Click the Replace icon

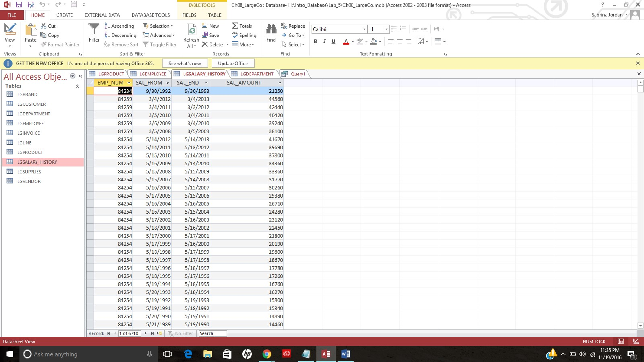coord(284,26)
